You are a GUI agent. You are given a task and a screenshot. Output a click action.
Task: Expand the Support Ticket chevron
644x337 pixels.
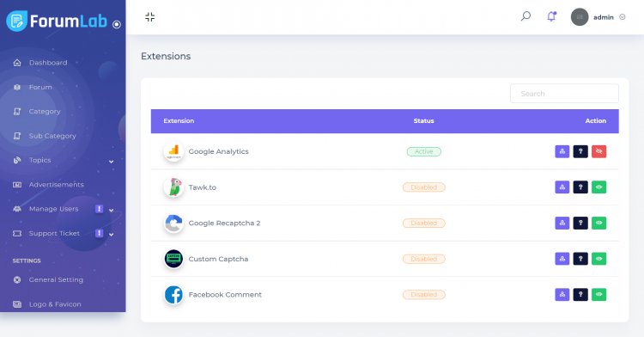click(x=112, y=234)
